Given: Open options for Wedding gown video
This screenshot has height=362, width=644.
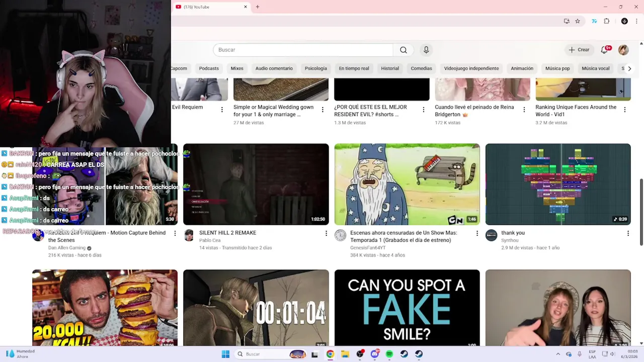Looking at the screenshot, I should click(x=323, y=110).
